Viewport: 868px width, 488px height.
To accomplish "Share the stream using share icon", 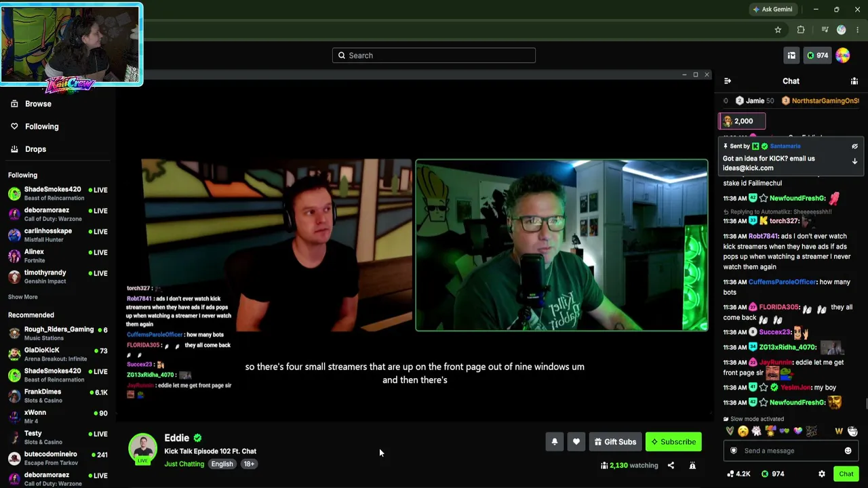I will pyautogui.click(x=671, y=466).
